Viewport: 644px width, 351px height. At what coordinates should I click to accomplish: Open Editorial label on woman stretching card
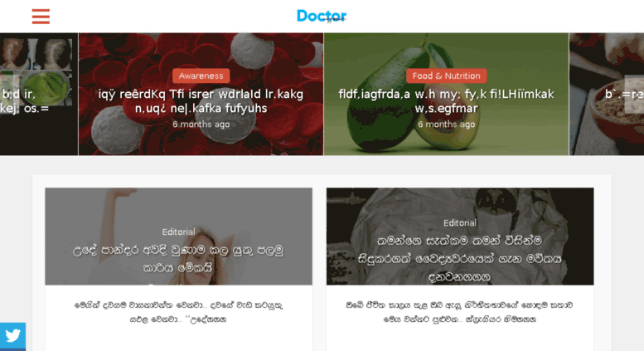click(178, 232)
